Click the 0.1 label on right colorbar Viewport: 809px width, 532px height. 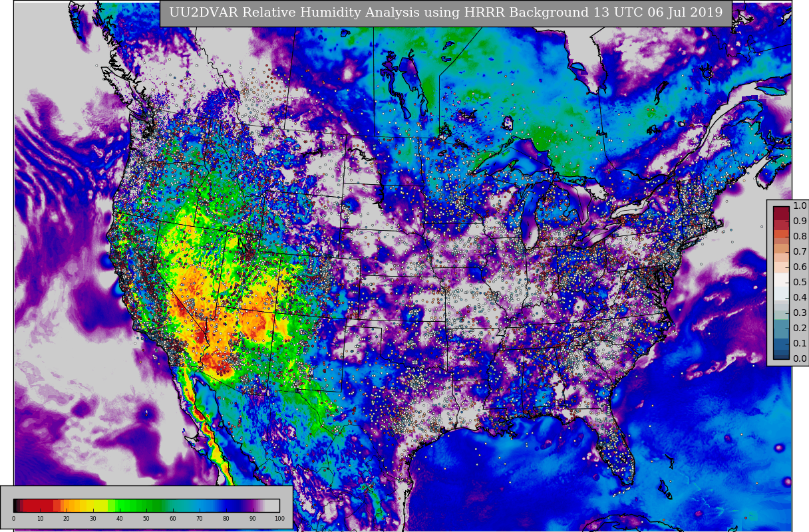click(x=800, y=344)
